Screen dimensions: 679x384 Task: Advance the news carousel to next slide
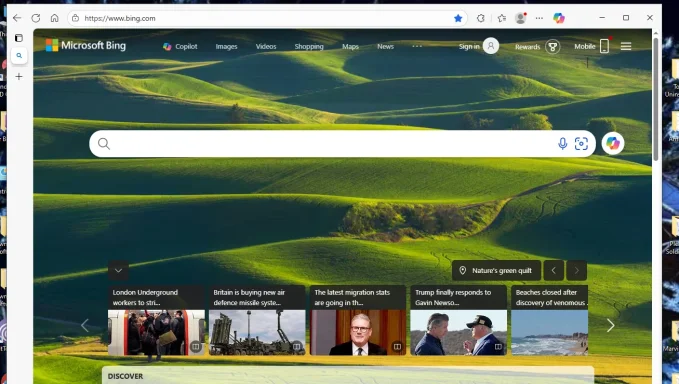611,326
